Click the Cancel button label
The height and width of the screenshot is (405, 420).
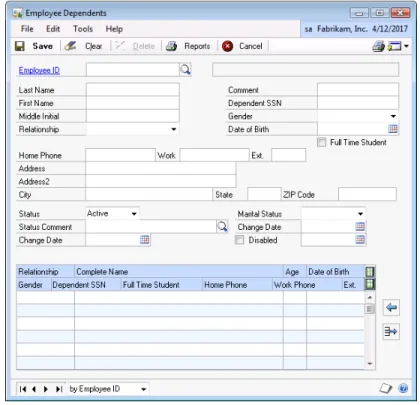coord(251,46)
